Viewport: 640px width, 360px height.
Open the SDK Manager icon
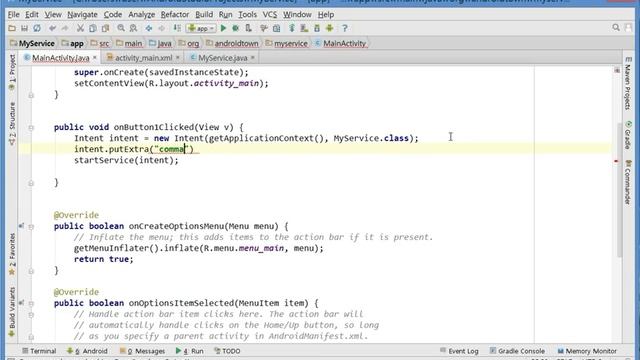coord(317,28)
